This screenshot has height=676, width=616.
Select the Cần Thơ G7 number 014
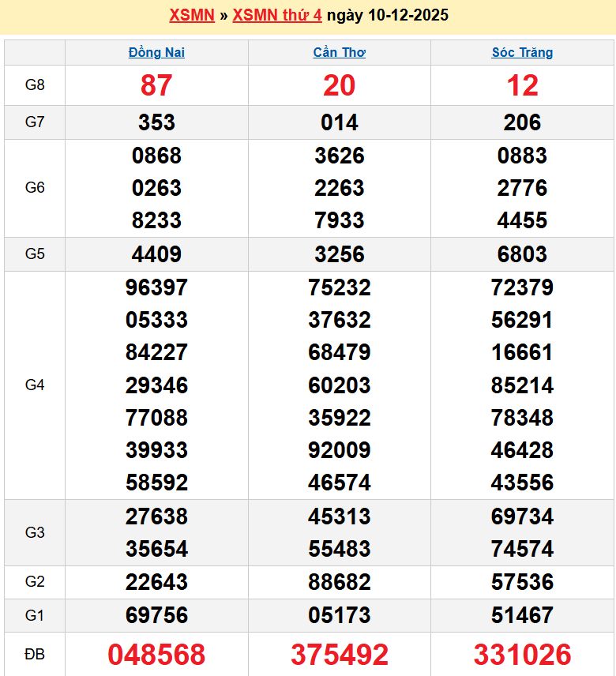pos(339,122)
